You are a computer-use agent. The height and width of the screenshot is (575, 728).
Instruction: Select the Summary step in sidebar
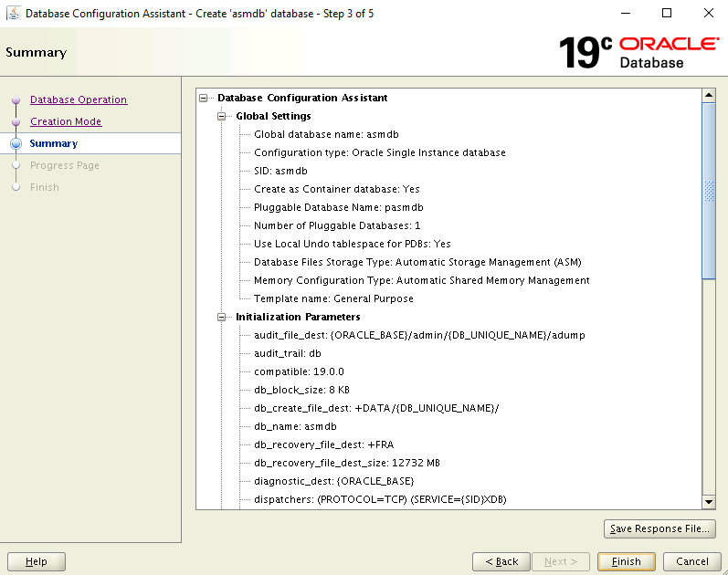pyautogui.click(x=53, y=143)
